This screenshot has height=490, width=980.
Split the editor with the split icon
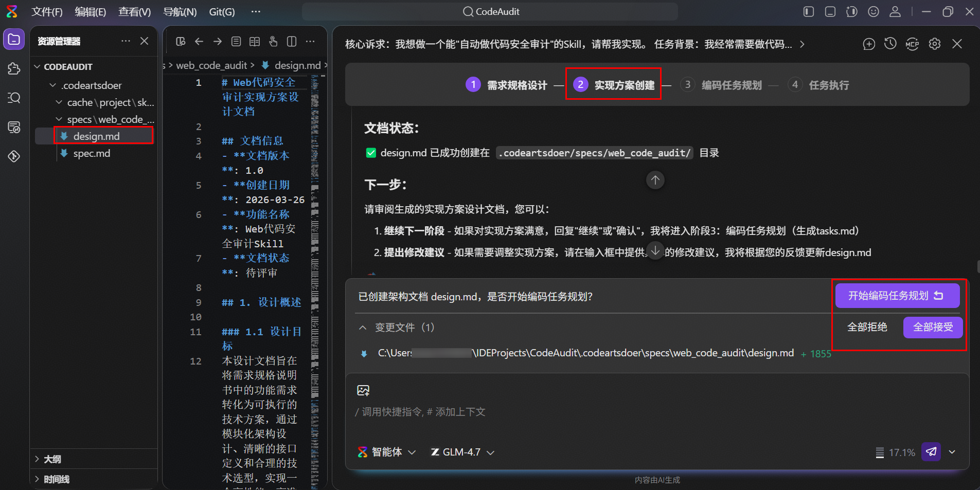[292, 42]
